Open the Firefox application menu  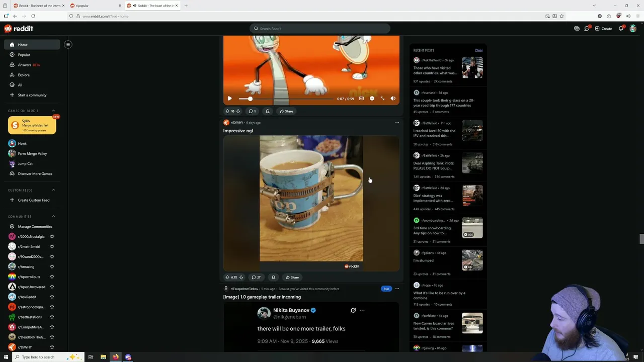[637, 16]
